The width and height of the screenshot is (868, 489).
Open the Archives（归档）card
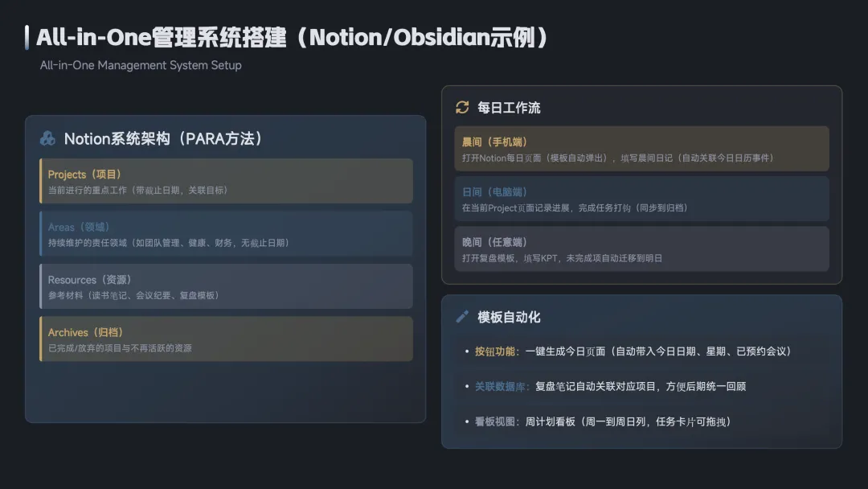(x=226, y=339)
